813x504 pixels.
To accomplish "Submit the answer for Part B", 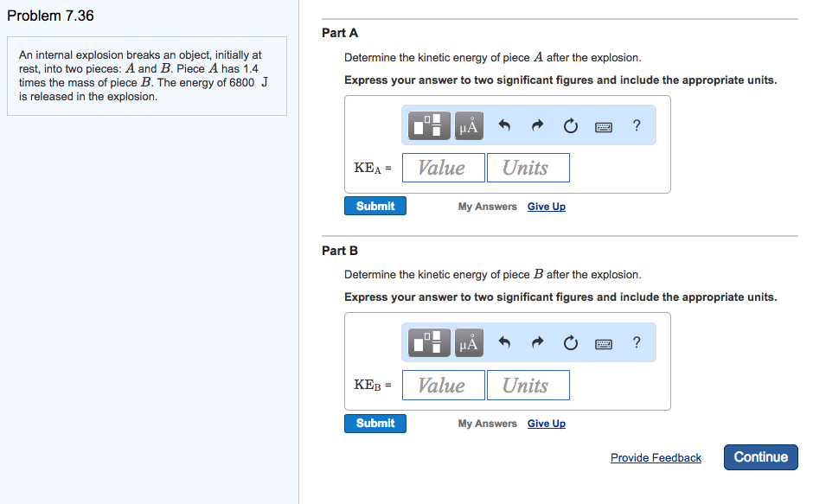I will tap(374, 423).
